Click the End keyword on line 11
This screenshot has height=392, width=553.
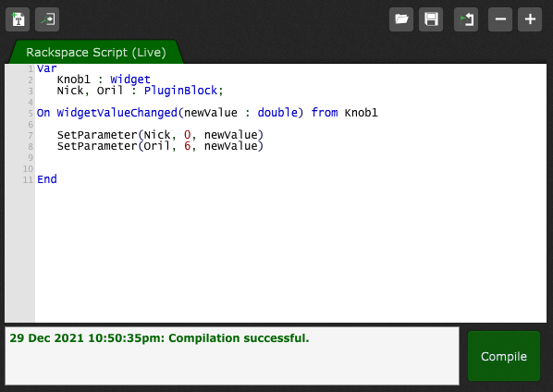click(x=47, y=179)
